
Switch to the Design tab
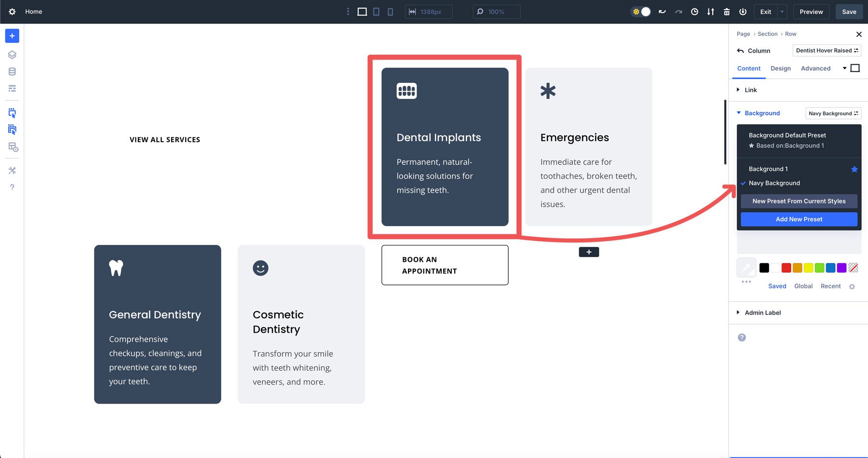pyautogui.click(x=781, y=68)
